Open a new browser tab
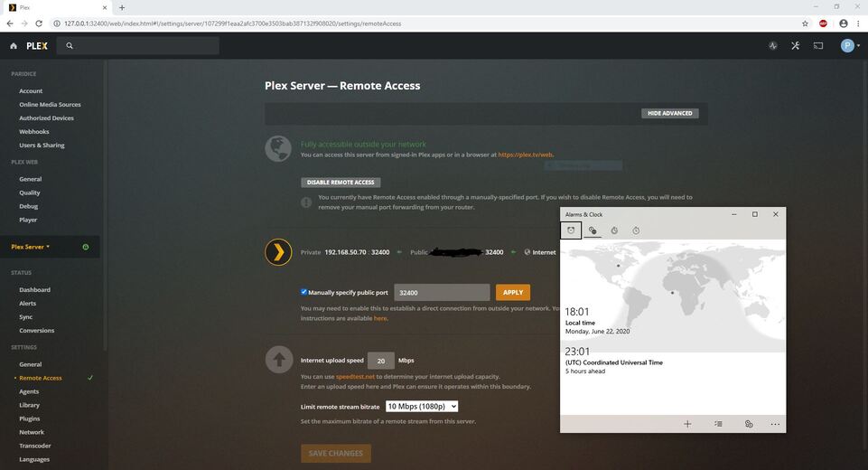Screen dimensions: 868x470 [x=122, y=8]
